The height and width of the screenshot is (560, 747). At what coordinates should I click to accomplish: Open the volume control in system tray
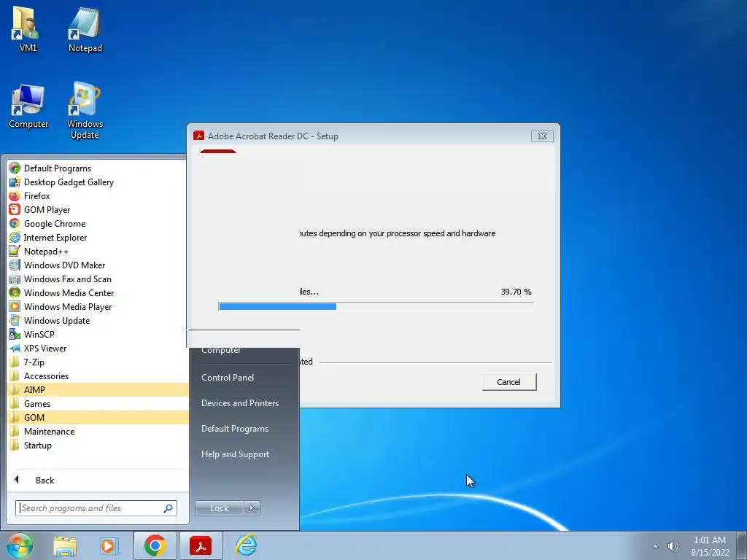point(673,546)
